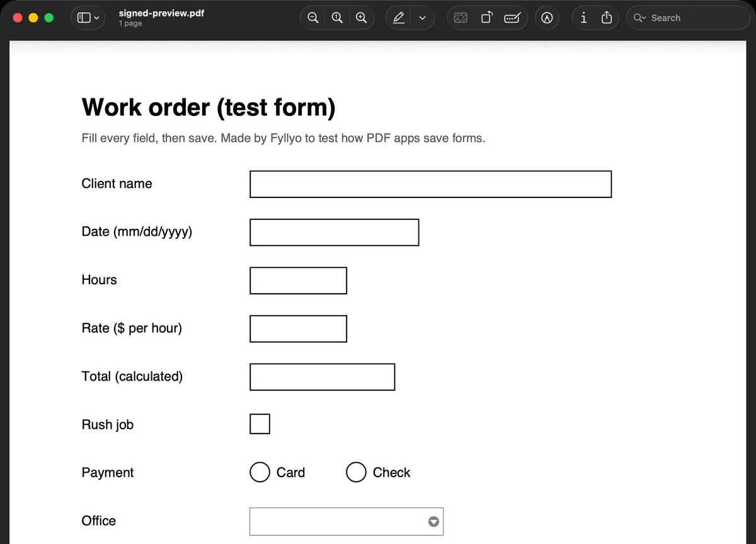The image size is (756, 544).
Task: Click the 'Client name' label
Action: click(117, 183)
